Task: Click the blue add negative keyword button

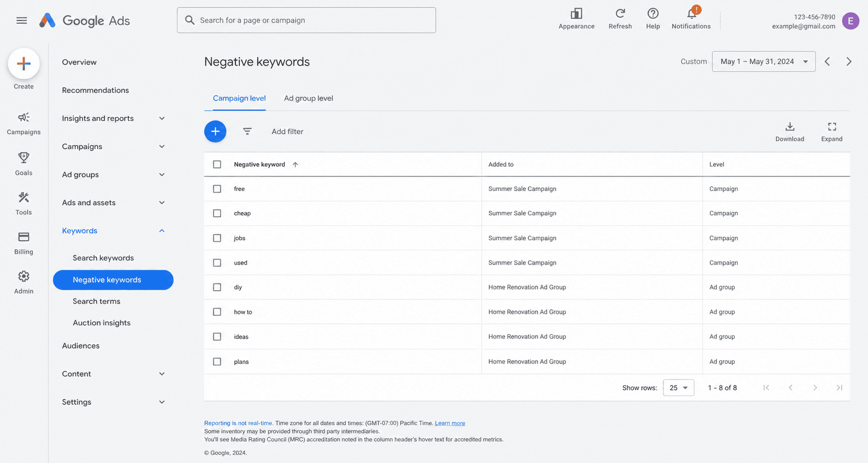Action: (215, 131)
